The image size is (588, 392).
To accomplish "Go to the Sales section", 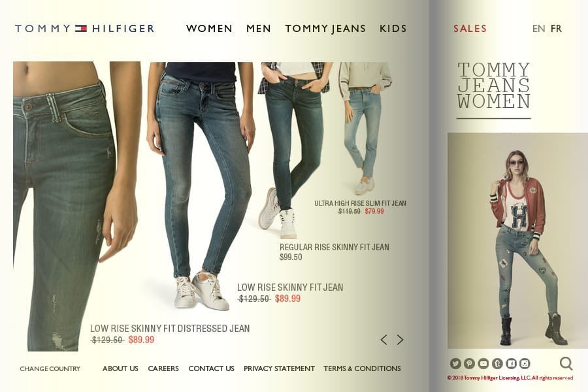I will click(470, 29).
